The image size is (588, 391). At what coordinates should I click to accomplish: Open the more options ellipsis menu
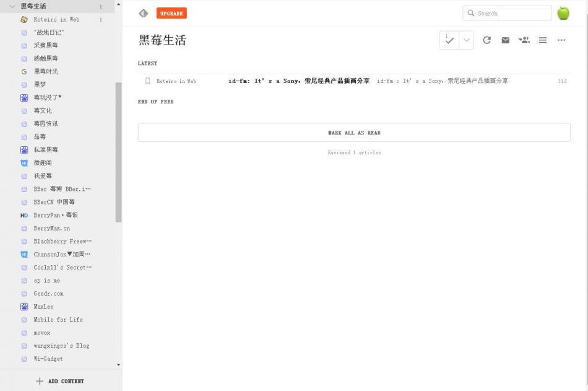click(561, 40)
